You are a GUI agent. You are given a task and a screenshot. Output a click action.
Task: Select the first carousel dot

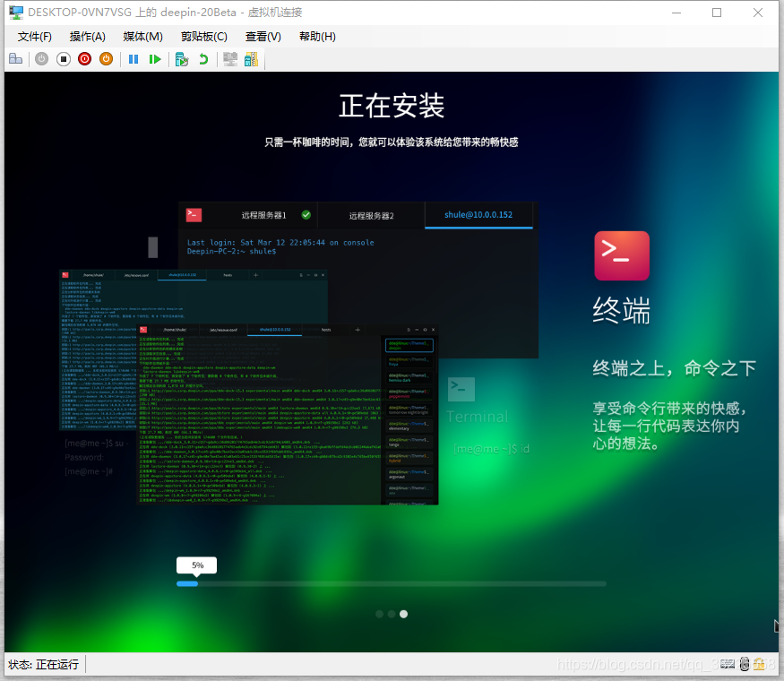[x=379, y=614]
